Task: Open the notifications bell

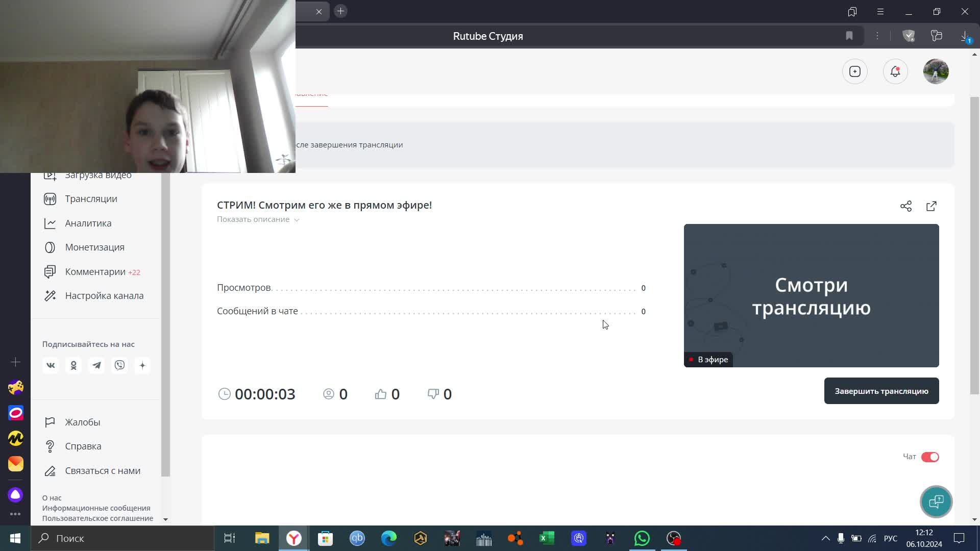Action: [x=895, y=71]
